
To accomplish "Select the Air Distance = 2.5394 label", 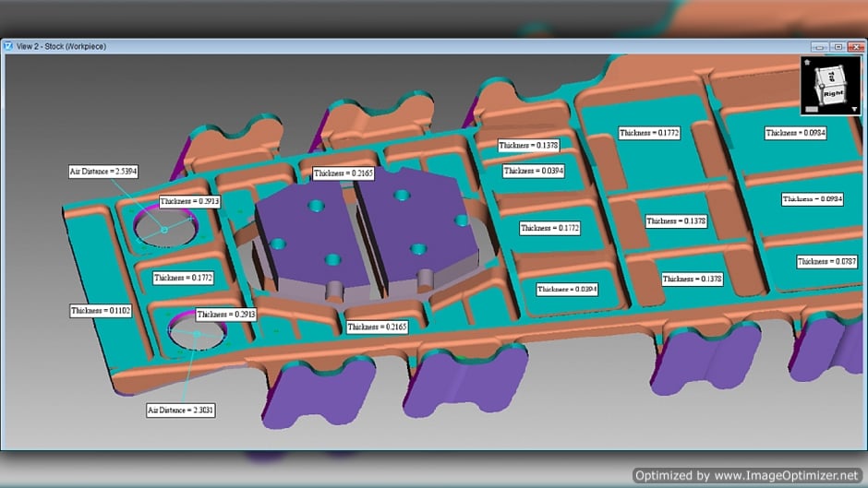I will [x=103, y=172].
